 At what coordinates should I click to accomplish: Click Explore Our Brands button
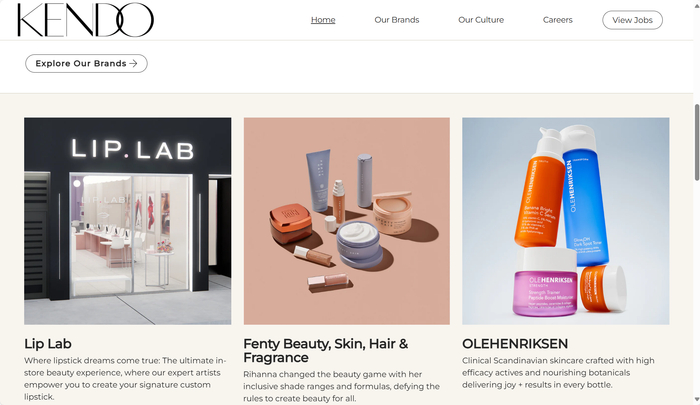click(86, 63)
